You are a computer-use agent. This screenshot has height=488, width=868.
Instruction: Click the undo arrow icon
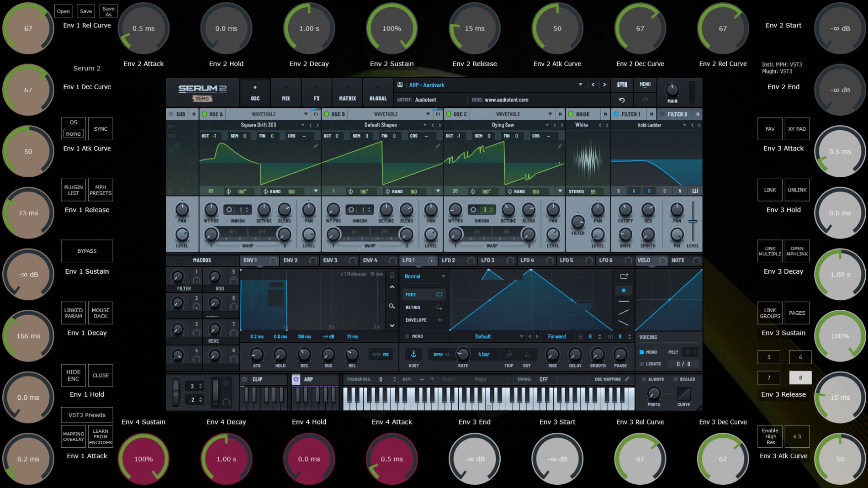click(622, 100)
